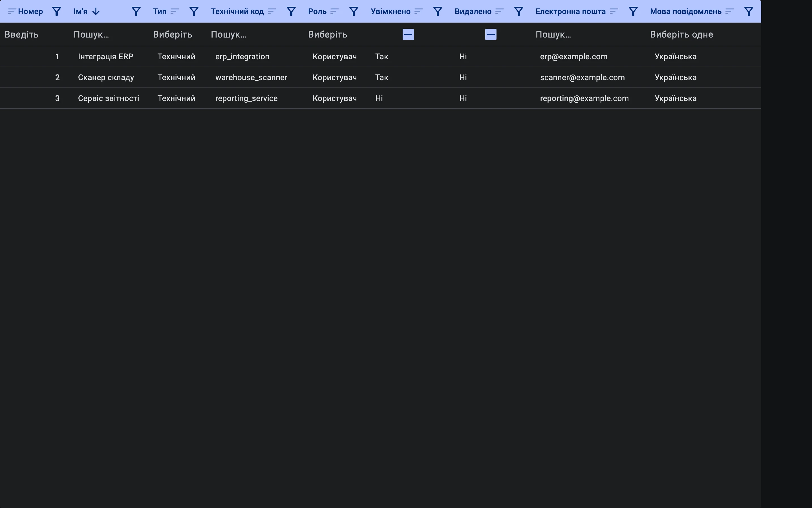Open the filter icon for Ім'я column
This screenshot has width=812, height=508.
point(136,11)
